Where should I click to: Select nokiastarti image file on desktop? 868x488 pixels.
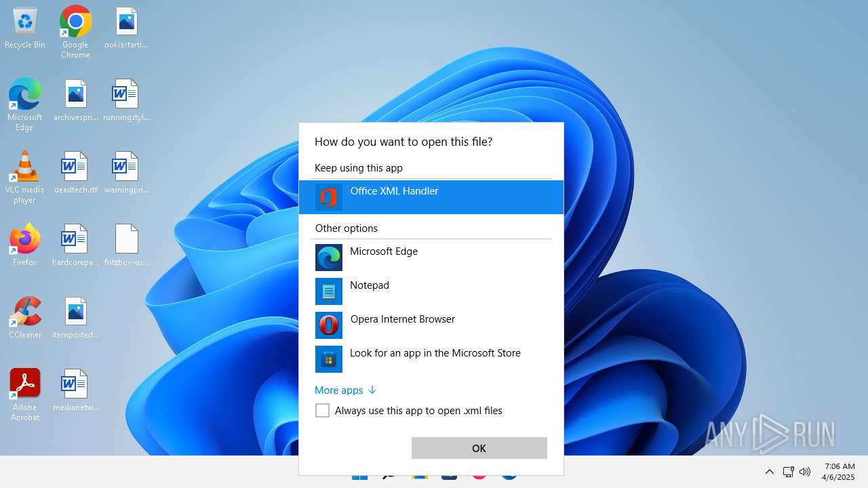pos(126,28)
